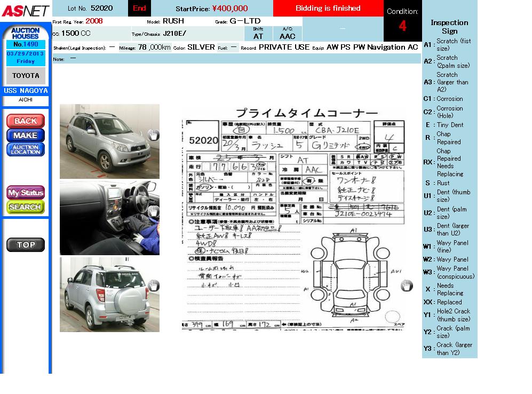Click hand zoom icon on interior photo

153,211
